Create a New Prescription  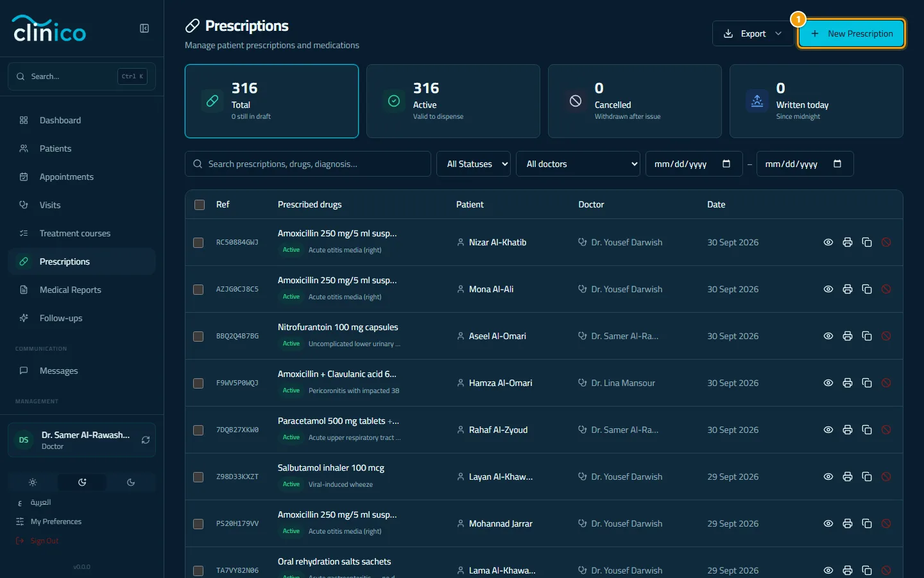click(851, 33)
